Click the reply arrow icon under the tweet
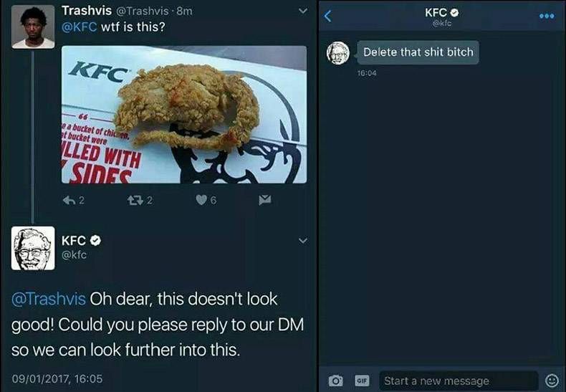 70,201
